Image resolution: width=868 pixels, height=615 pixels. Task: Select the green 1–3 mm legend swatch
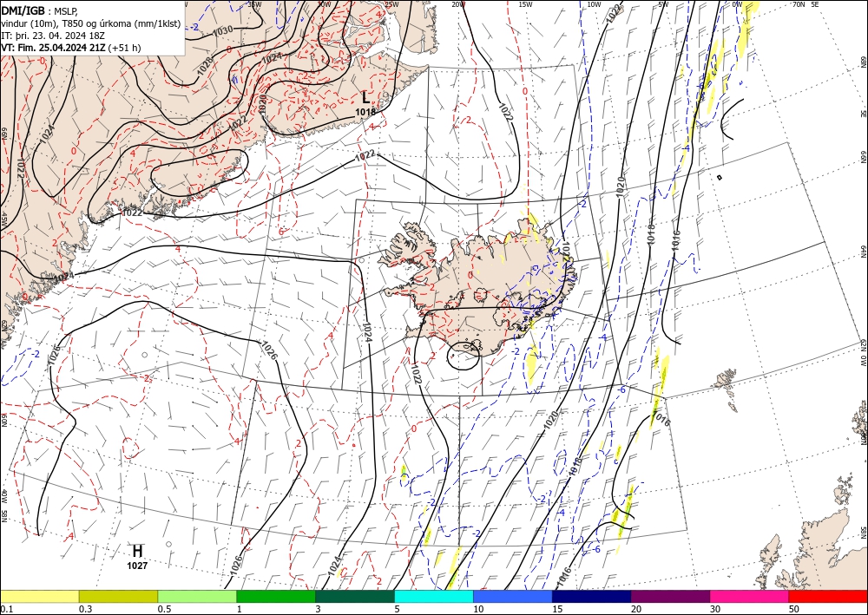point(276,596)
